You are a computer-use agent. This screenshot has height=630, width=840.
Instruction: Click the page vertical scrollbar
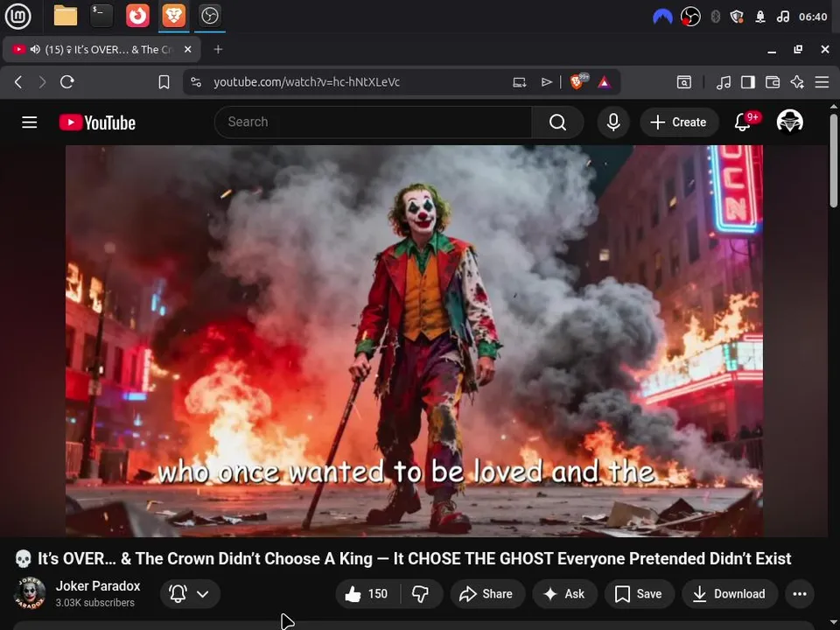(834, 159)
